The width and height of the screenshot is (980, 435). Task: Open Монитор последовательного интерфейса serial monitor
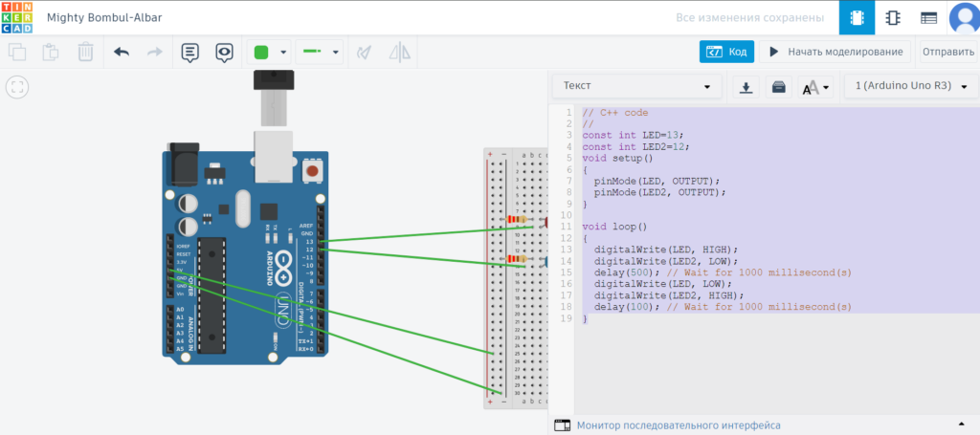[x=679, y=425]
